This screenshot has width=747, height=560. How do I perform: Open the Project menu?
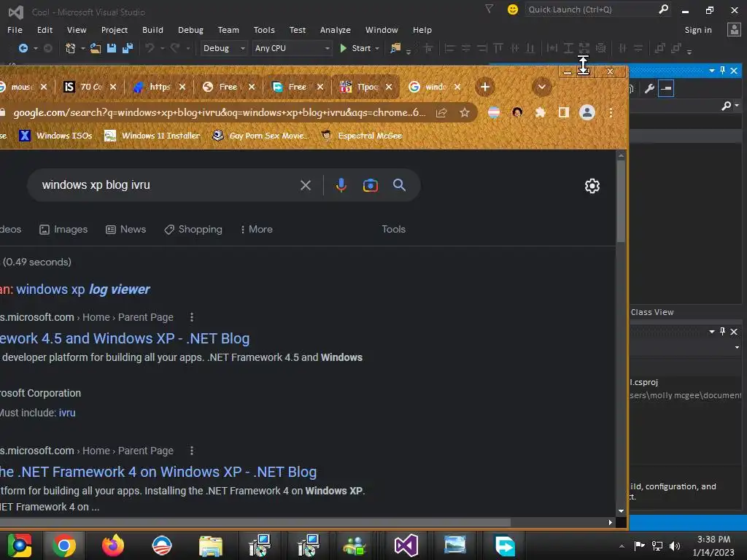[x=115, y=29]
